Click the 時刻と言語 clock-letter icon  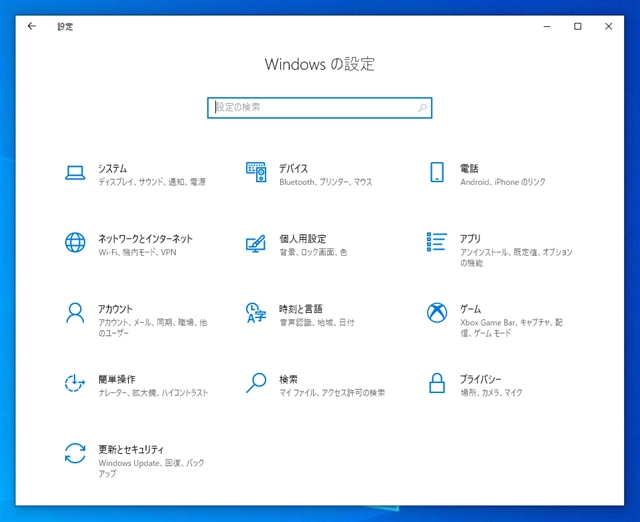point(256,313)
